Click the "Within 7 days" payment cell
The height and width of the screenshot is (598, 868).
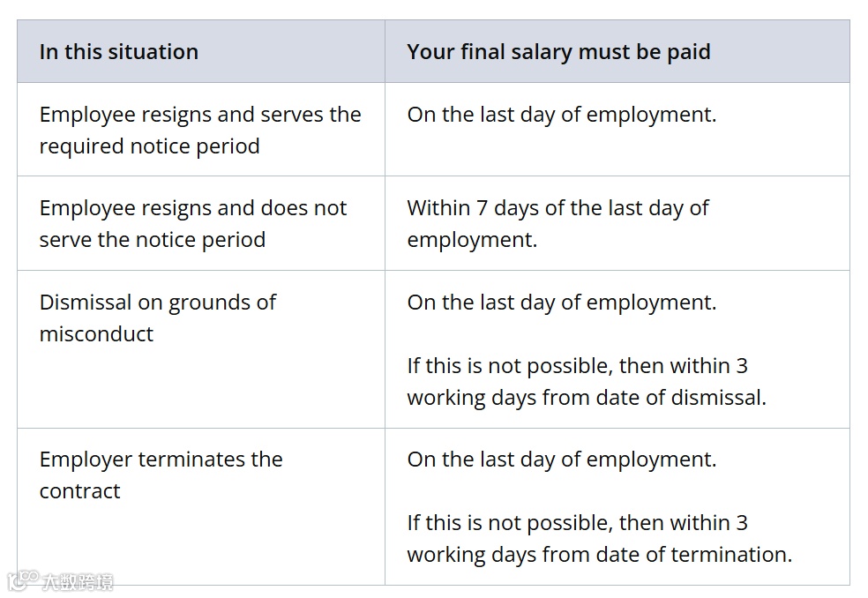click(557, 223)
